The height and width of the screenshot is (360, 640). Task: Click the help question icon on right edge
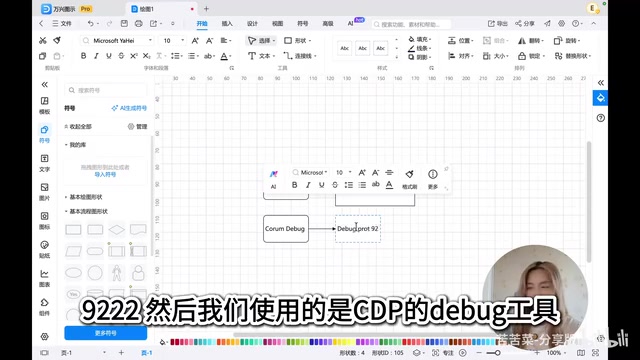click(x=600, y=118)
